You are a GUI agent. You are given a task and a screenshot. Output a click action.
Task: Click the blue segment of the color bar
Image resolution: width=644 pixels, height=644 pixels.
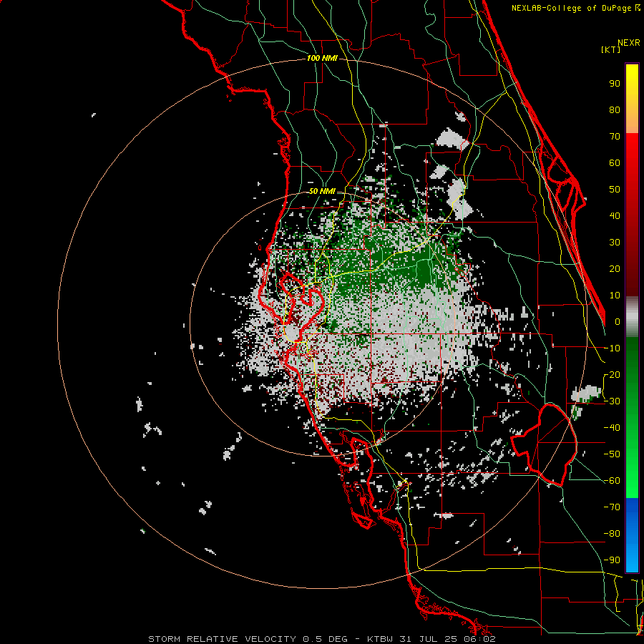632,535
